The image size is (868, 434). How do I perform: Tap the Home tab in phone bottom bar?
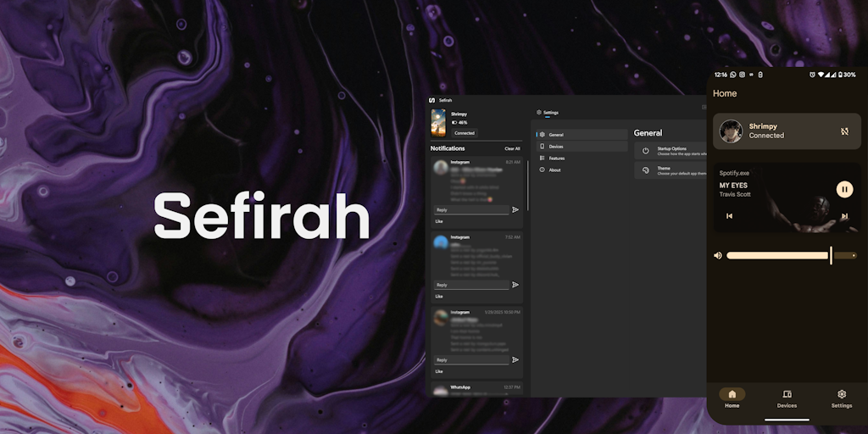pos(732,398)
